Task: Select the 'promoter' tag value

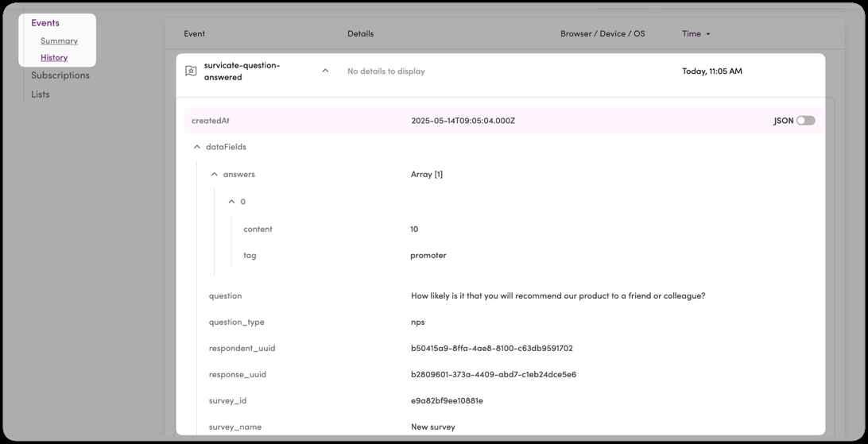Action: 428,256
